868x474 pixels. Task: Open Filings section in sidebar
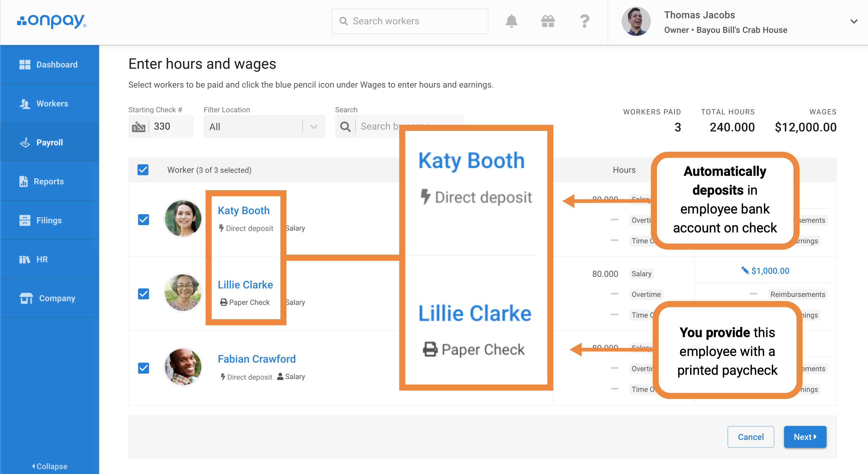(x=50, y=220)
